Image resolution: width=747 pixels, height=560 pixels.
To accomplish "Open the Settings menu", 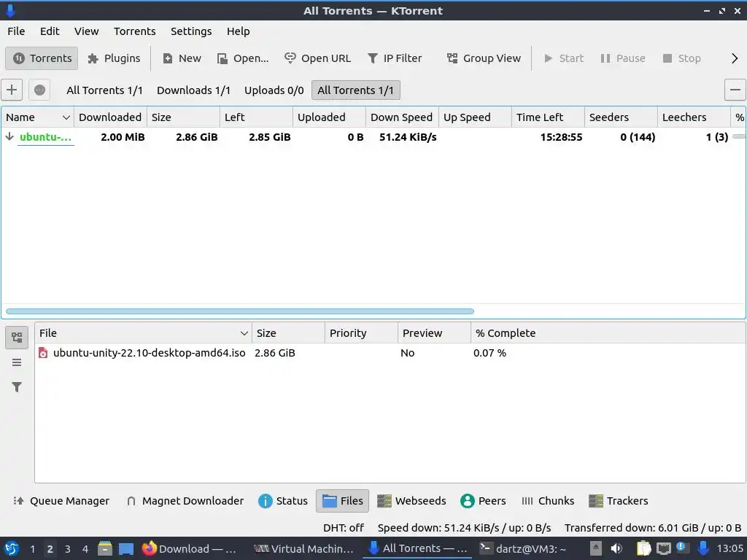I will click(191, 31).
